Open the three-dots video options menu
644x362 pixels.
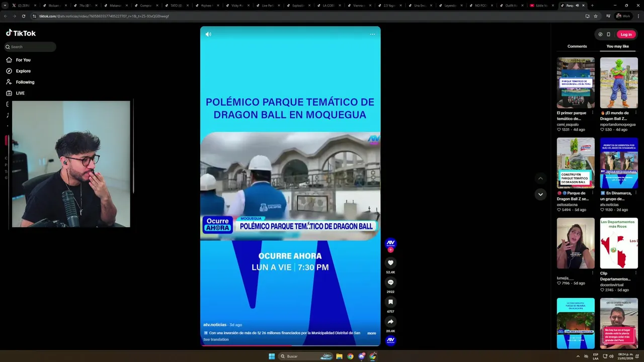(372, 34)
